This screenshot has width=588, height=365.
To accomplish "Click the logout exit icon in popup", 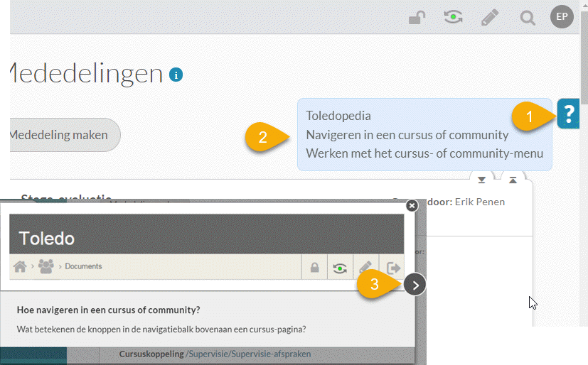I will [x=392, y=268].
